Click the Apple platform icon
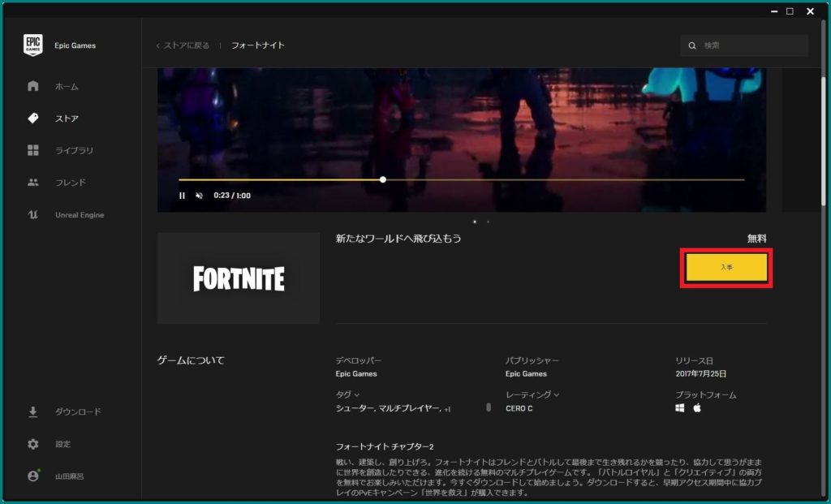 697,407
